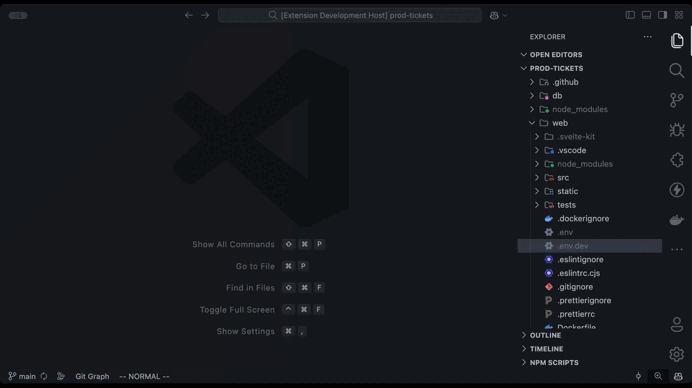Open the Accounts menu icon
692x388 pixels.
(677, 324)
